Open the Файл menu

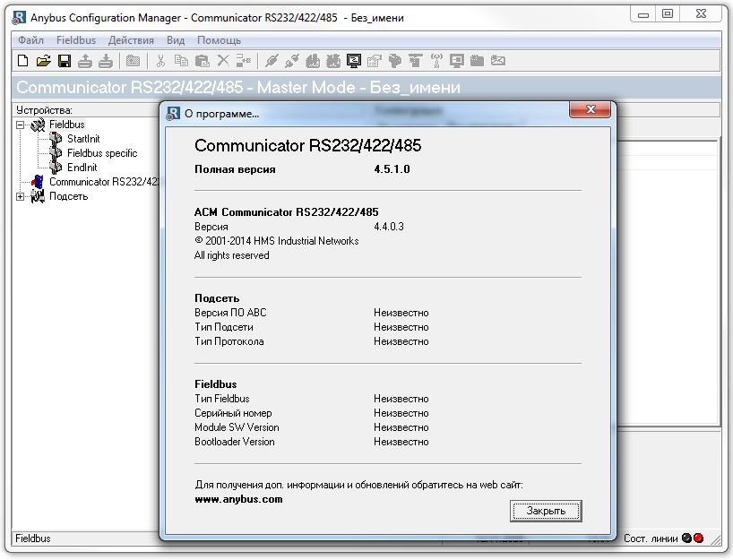(30, 40)
